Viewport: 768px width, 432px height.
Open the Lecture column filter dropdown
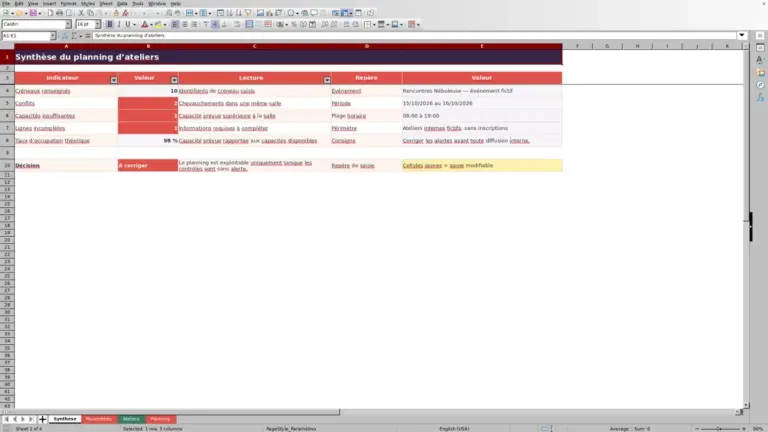327,80
